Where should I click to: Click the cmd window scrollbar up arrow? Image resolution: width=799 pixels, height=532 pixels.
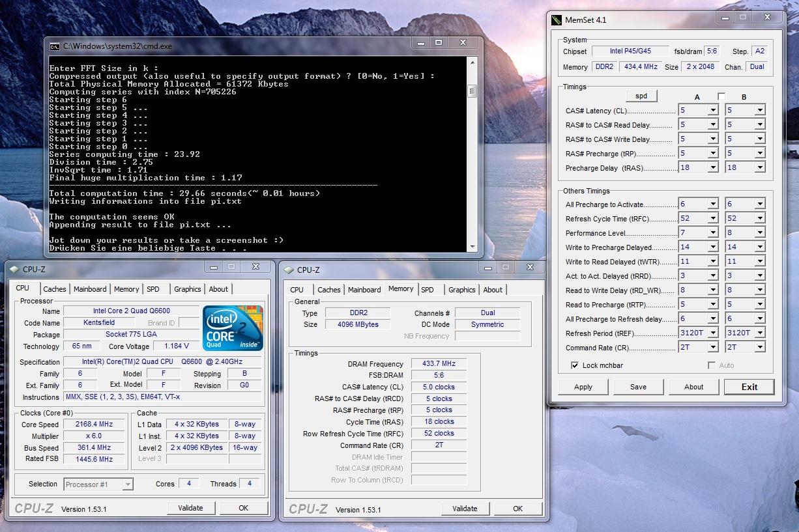[x=472, y=63]
